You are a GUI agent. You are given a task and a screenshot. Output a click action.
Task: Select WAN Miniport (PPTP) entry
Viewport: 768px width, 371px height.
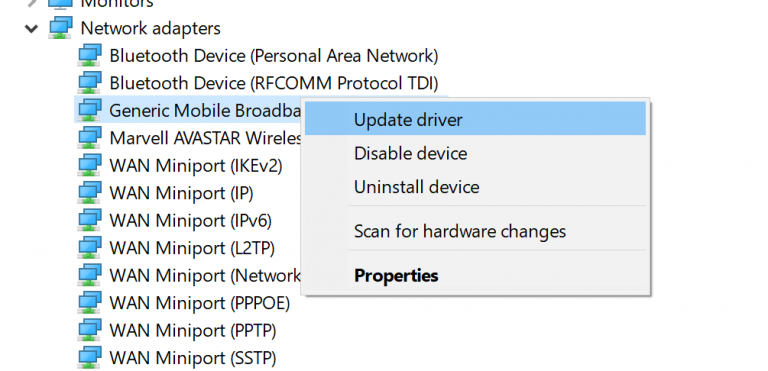coord(193,331)
